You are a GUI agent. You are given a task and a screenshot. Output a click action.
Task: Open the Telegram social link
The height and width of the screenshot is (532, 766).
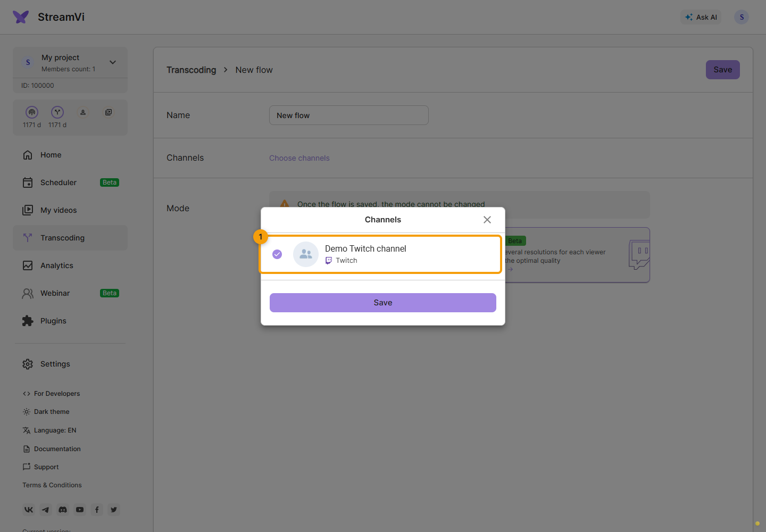coord(46,510)
